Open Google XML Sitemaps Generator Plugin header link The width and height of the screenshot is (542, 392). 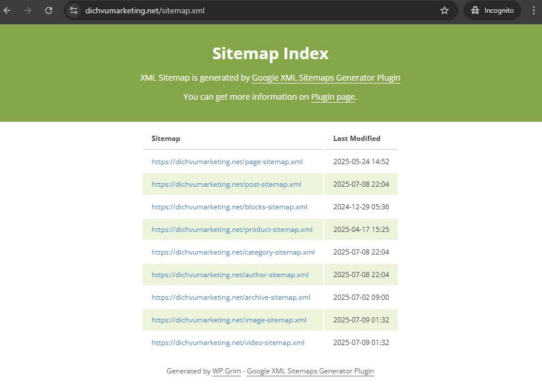(x=326, y=78)
